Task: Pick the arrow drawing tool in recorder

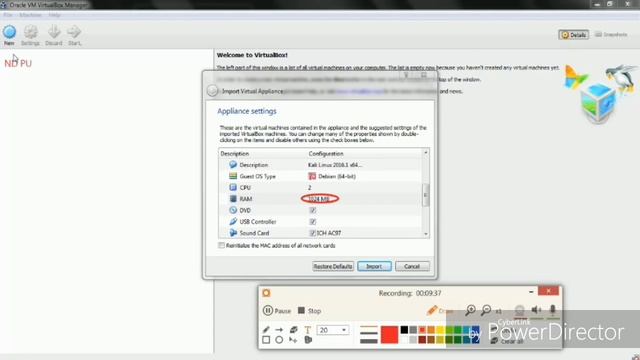Action: 279,329
